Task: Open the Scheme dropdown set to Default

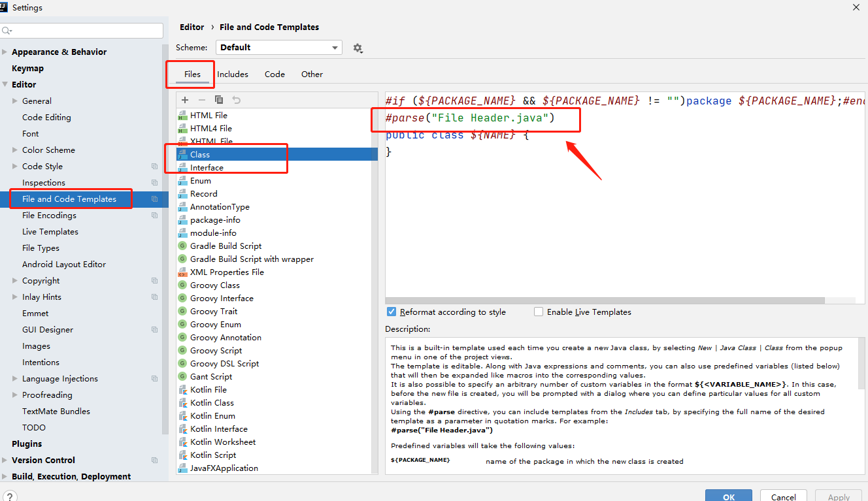Action: pyautogui.click(x=279, y=47)
